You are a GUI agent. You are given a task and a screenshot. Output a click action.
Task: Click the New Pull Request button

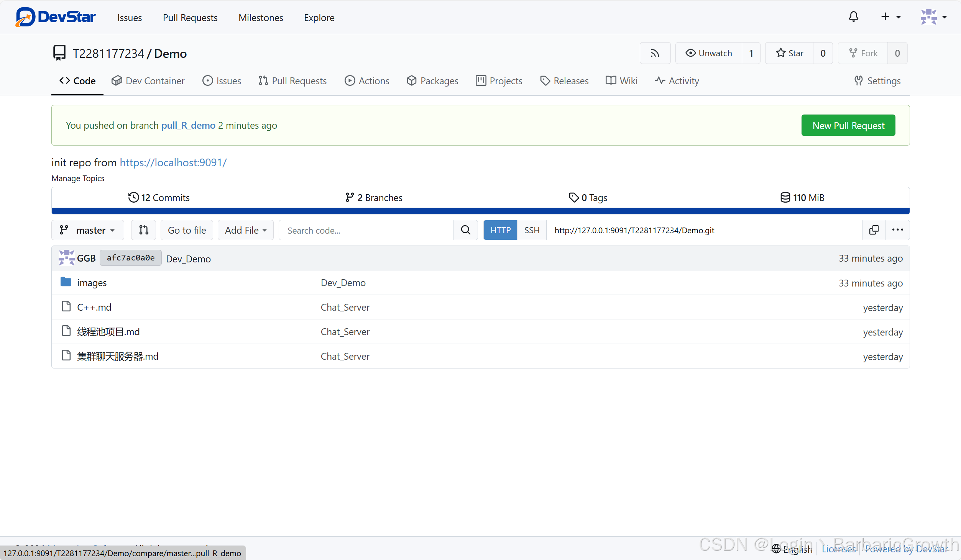(848, 126)
